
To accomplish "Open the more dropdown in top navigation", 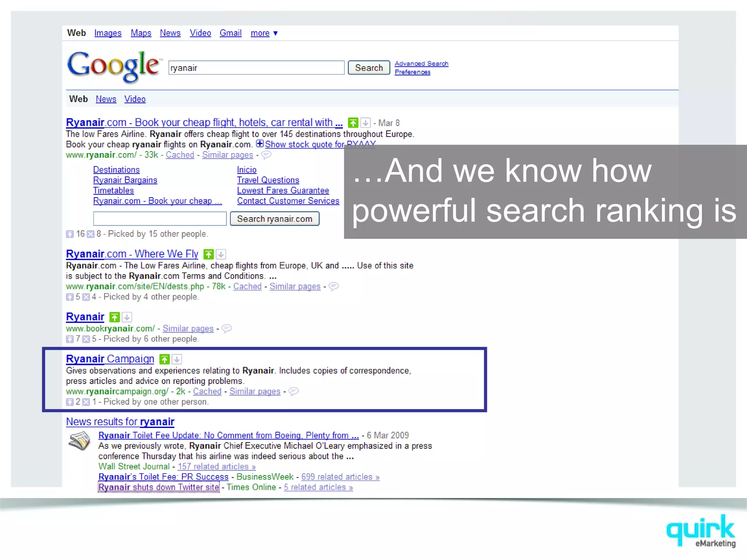I will [264, 33].
